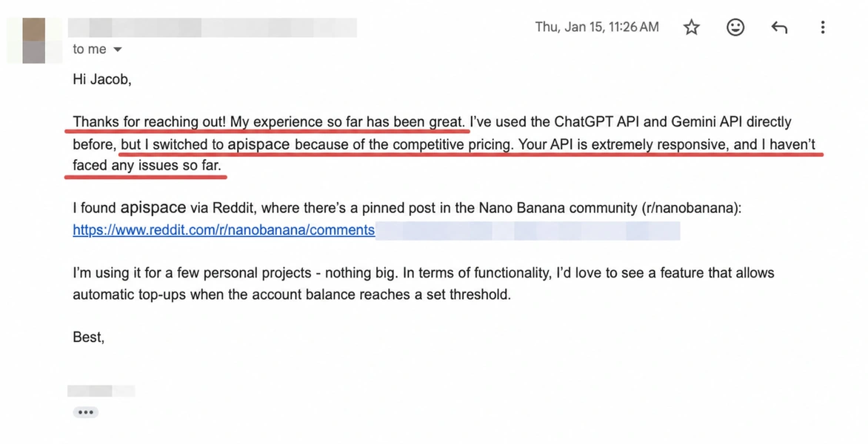Add an emoji reaction to the email

[735, 27]
